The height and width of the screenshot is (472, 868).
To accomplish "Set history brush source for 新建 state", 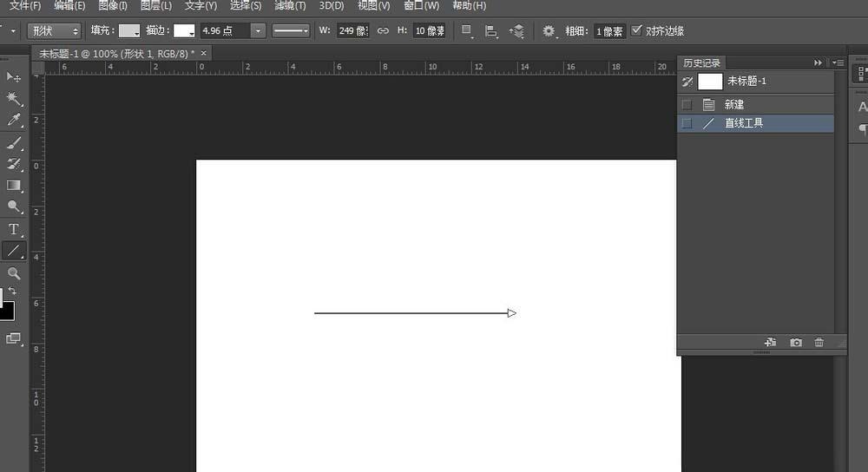I will [x=687, y=105].
